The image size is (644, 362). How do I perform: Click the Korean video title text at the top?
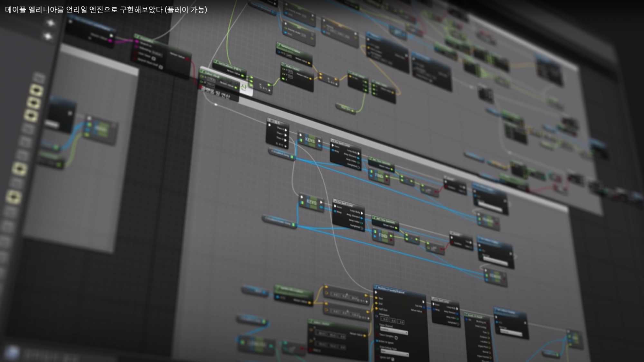(x=106, y=10)
